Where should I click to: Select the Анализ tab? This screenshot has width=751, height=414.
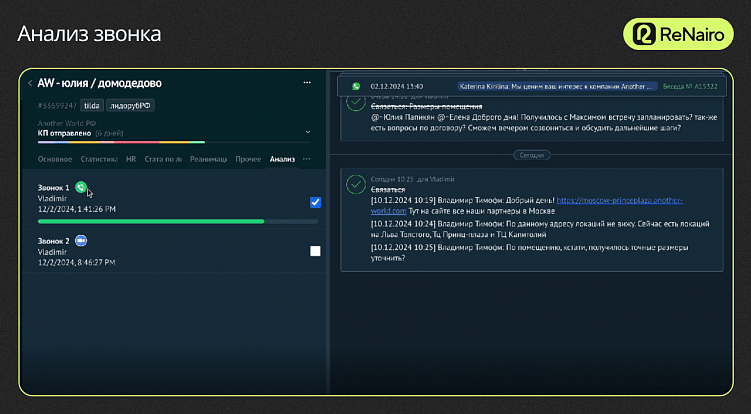point(282,159)
